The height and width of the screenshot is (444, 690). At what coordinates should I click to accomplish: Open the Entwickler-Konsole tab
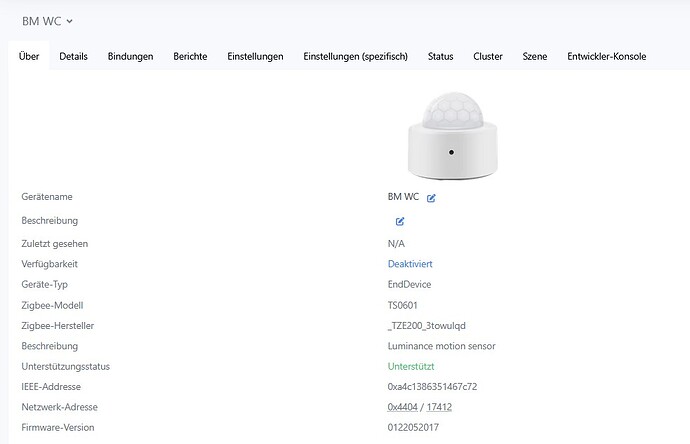(606, 56)
